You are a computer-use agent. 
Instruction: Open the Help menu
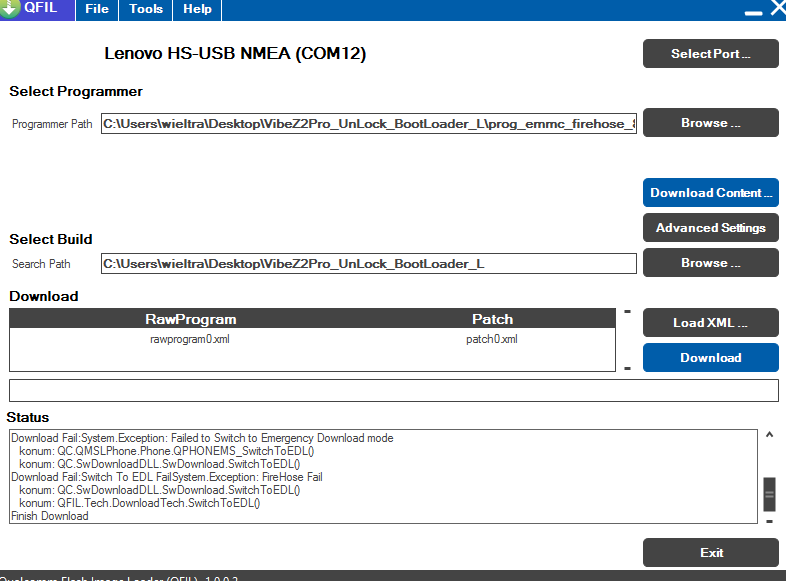197,9
